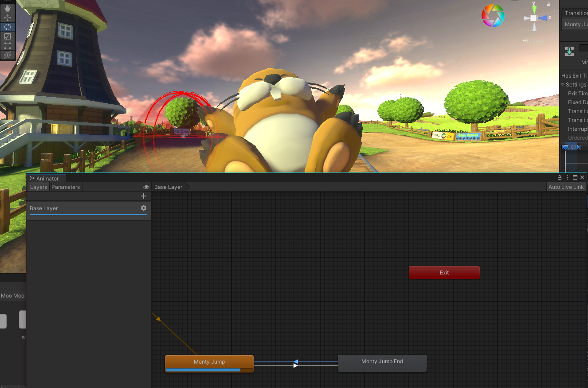Click the Auto Live Link button
588x388 pixels.
[566, 187]
